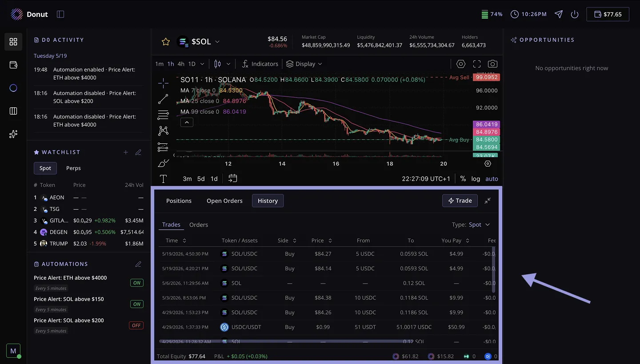Sort trades by the Side column

(x=287, y=241)
